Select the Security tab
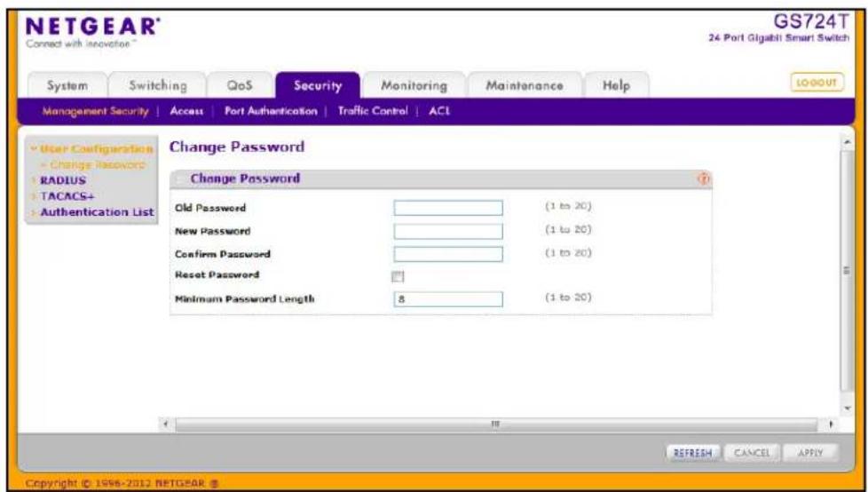 318,86
